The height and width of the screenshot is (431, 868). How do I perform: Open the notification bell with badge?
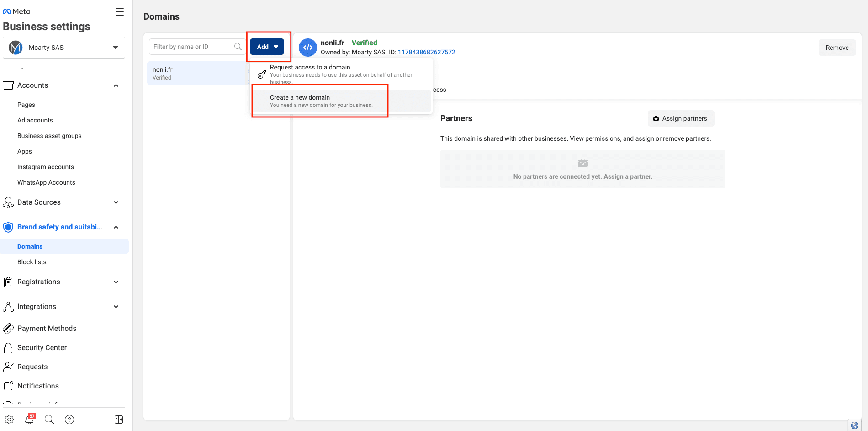pos(29,419)
